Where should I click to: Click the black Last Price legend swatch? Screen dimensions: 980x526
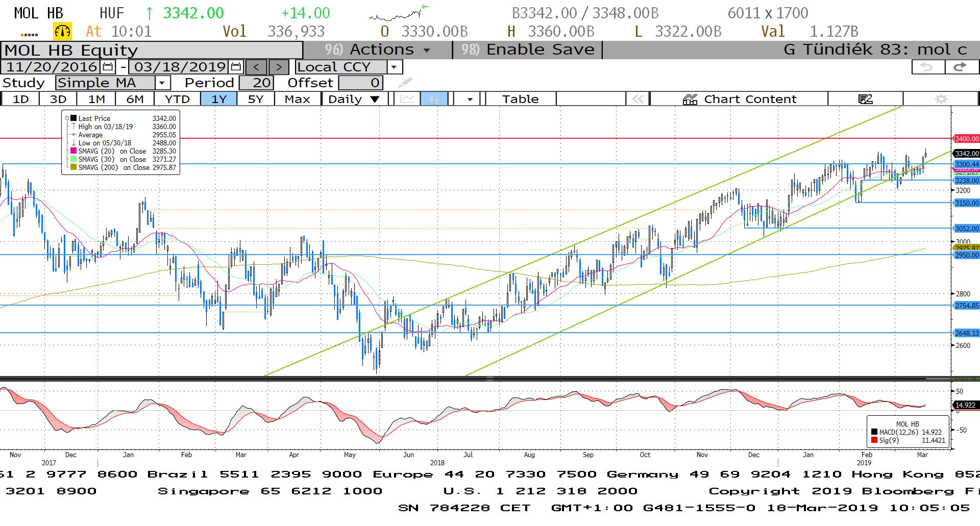click(x=73, y=118)
